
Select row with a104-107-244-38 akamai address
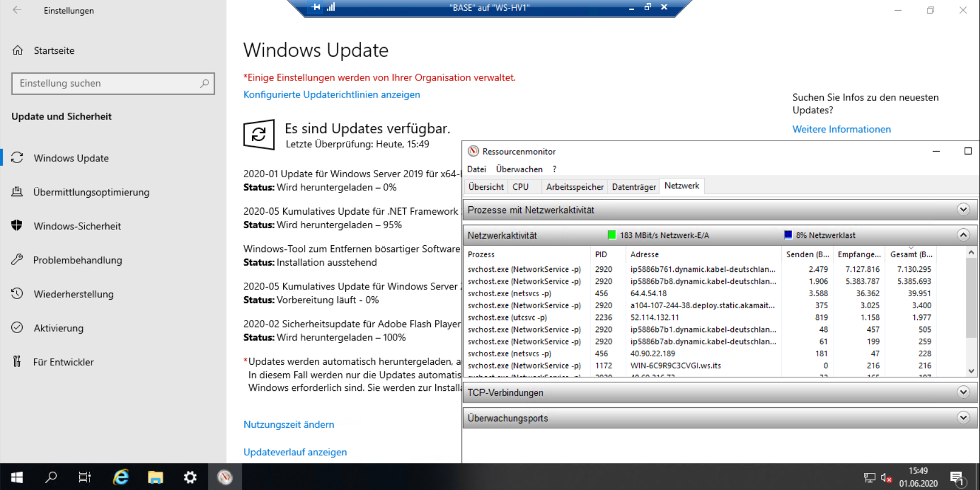point(700,305)
